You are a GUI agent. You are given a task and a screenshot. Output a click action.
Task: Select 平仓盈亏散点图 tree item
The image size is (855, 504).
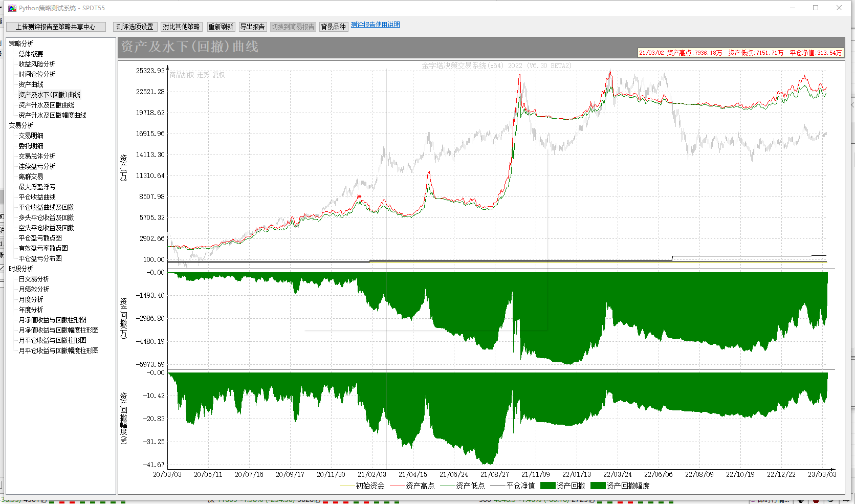[40, 238]
